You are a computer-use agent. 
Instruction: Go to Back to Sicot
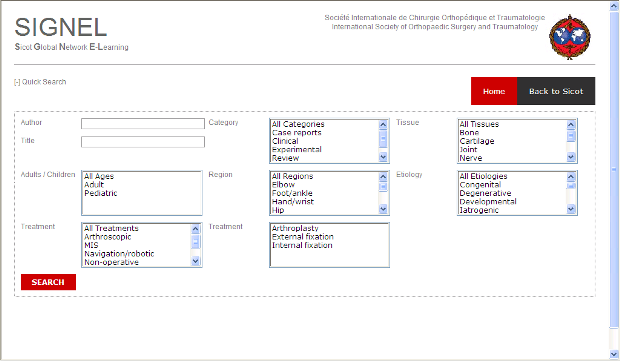(556, 91)
